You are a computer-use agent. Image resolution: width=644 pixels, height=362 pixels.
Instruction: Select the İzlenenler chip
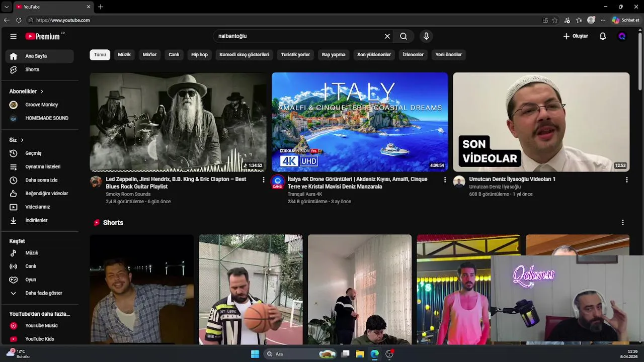point(413,55)
